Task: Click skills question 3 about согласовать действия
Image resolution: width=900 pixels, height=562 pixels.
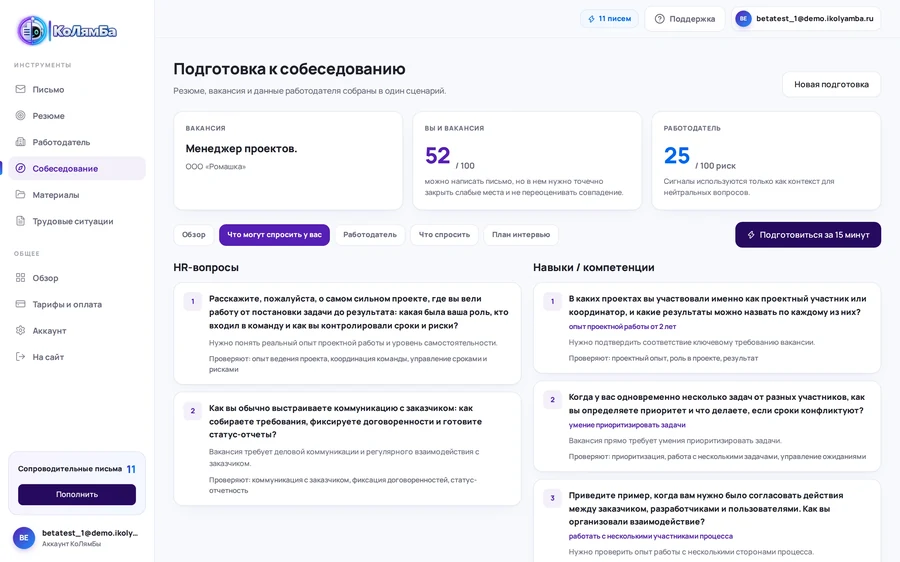Action: pos(707,521)
